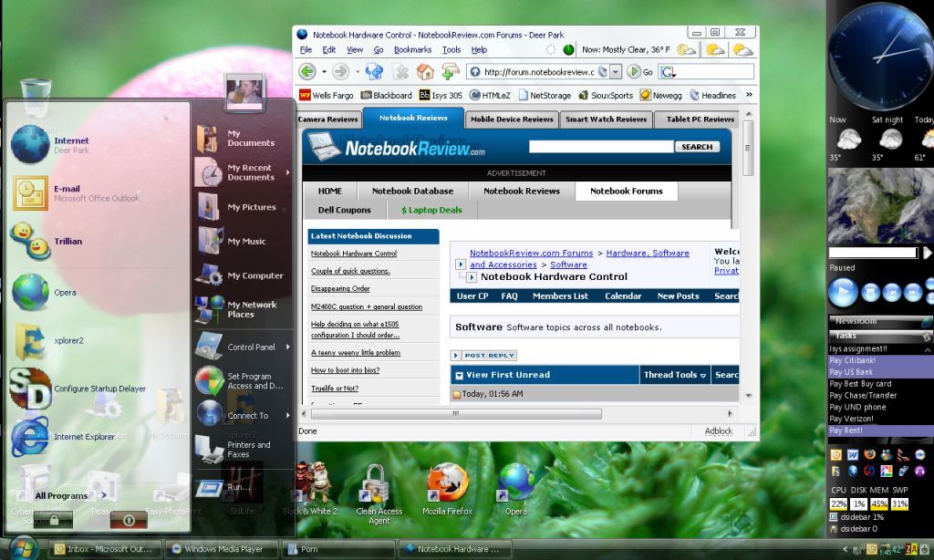Launch Trillian from the Start menu

(47, 242)
